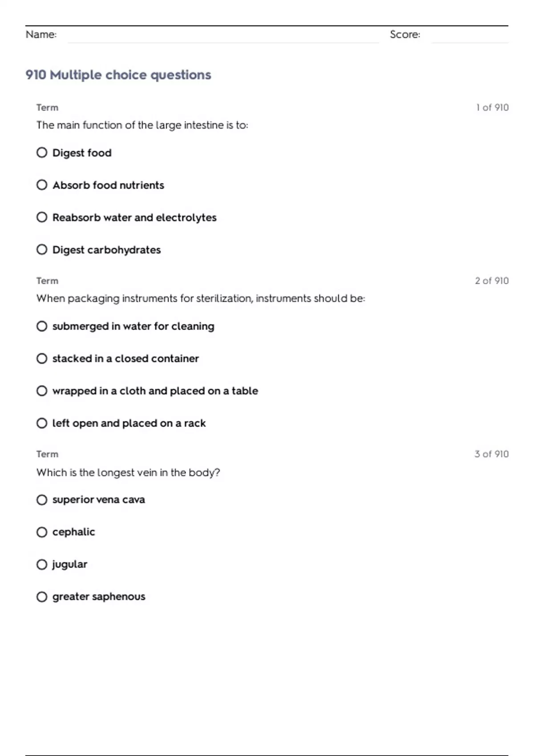Screen dimensions: 534x756
Task: Select 'Digest carbohydrates' radio button
Action: [42, 250]
